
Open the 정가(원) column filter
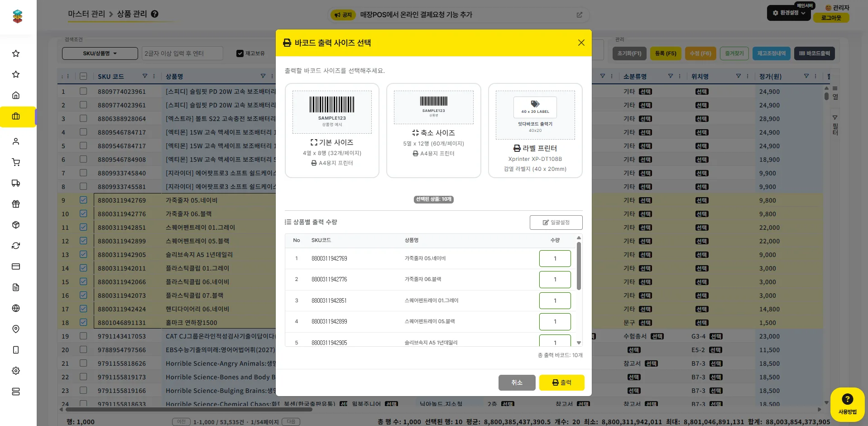(x=806, y=76)
